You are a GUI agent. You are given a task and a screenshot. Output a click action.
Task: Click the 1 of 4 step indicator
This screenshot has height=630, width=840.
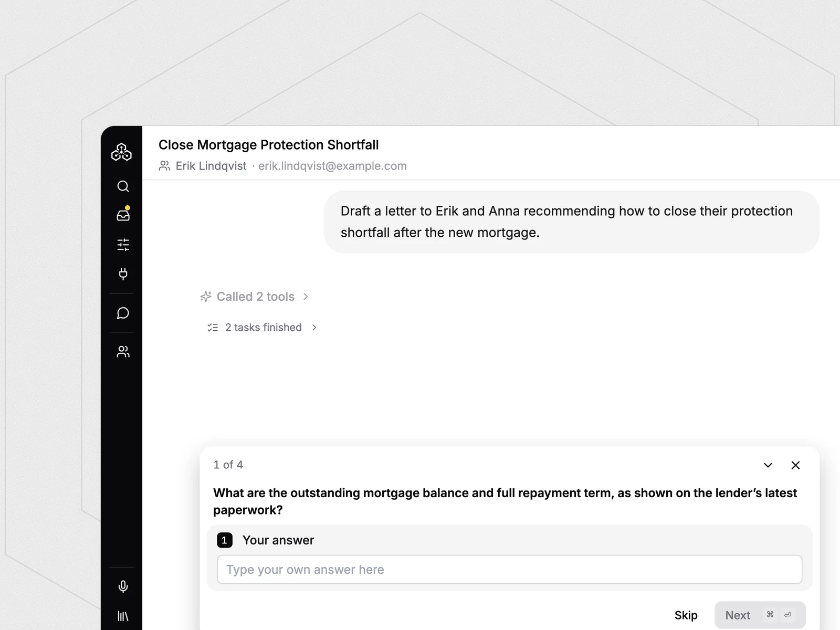[x=228, y=465]
